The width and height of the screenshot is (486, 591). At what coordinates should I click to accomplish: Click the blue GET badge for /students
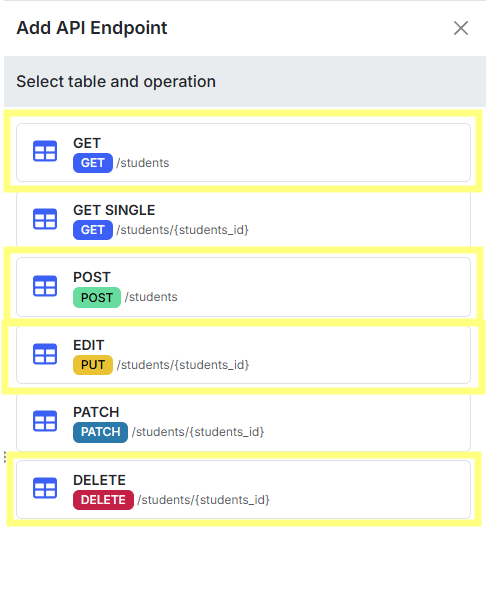pos(93,163)
